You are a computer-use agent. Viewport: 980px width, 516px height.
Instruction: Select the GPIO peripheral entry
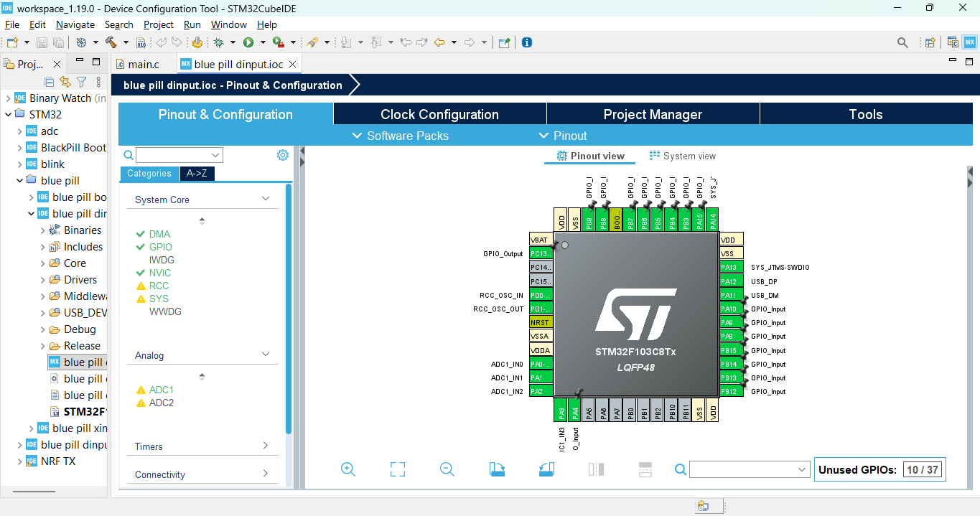(161, 247)
